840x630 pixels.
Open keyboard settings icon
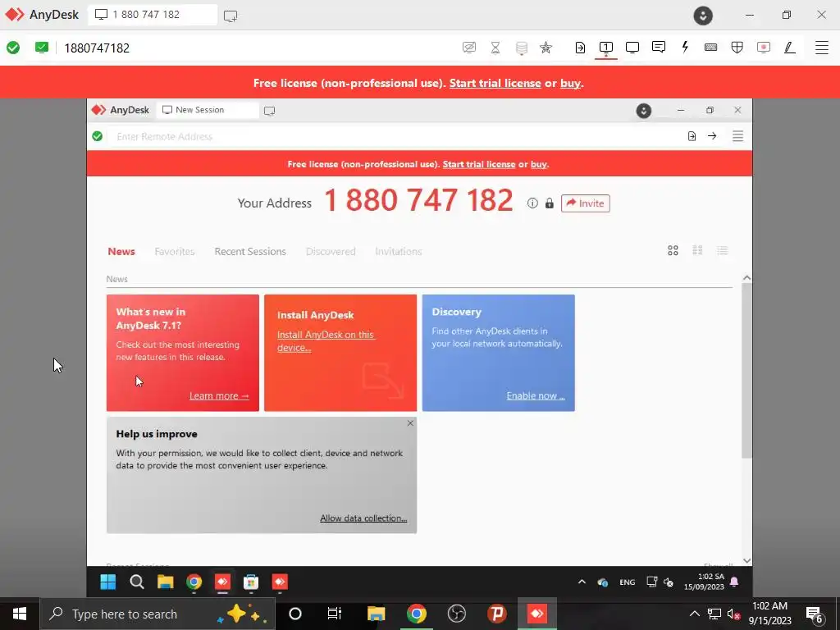tap(711, 48)
